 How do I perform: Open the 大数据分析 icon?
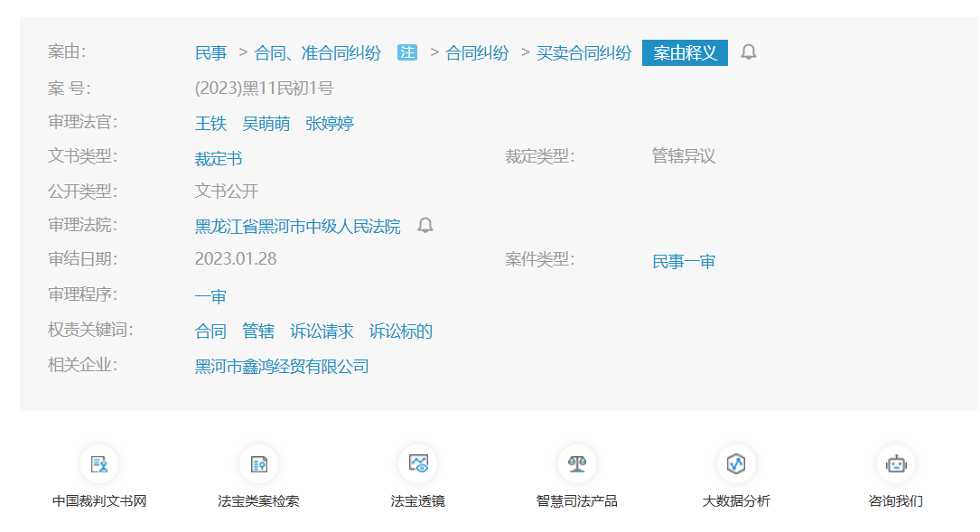pyautogui.click(x=736, y=464)
